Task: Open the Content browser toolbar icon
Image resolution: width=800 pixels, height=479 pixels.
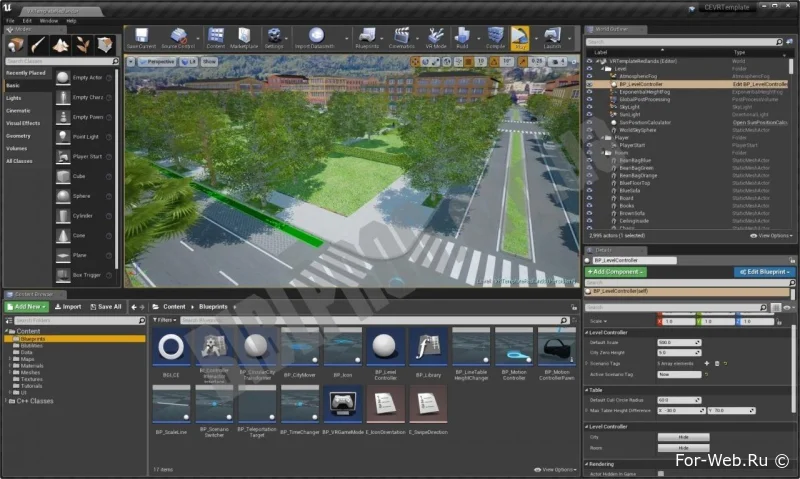Action: point(216,36)
